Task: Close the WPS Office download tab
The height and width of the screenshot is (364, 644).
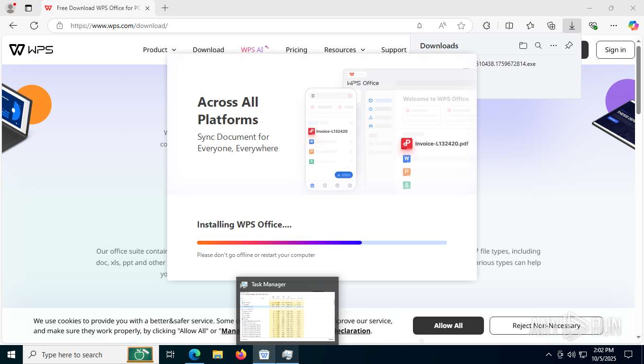Action: click(148, 8)
